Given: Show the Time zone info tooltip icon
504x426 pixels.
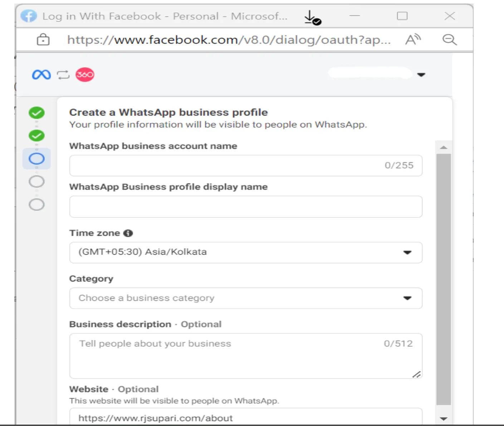Looking at the screenshot, I should (x=128, y=233).
